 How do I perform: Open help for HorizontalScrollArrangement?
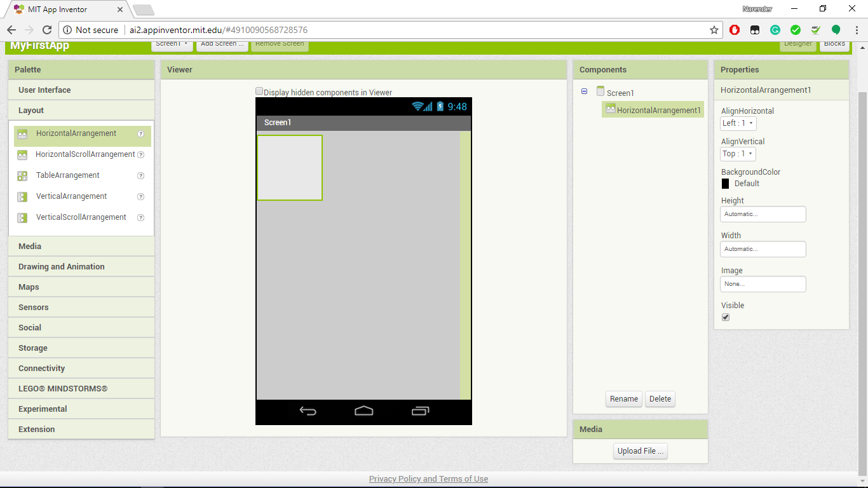141,154
